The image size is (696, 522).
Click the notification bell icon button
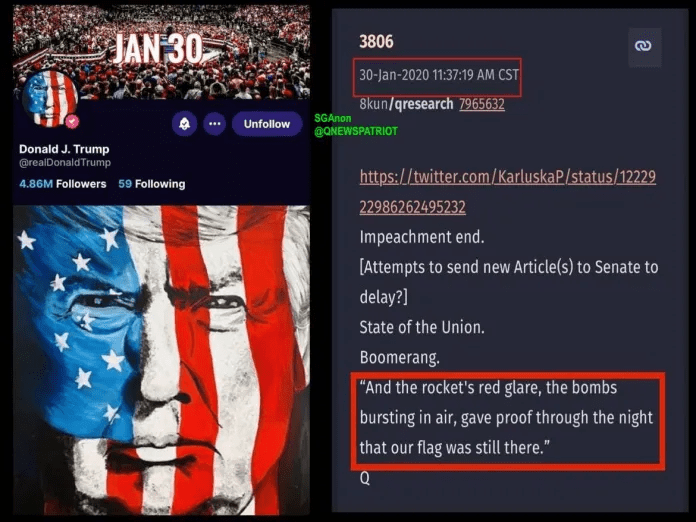[x=185, y=124]
